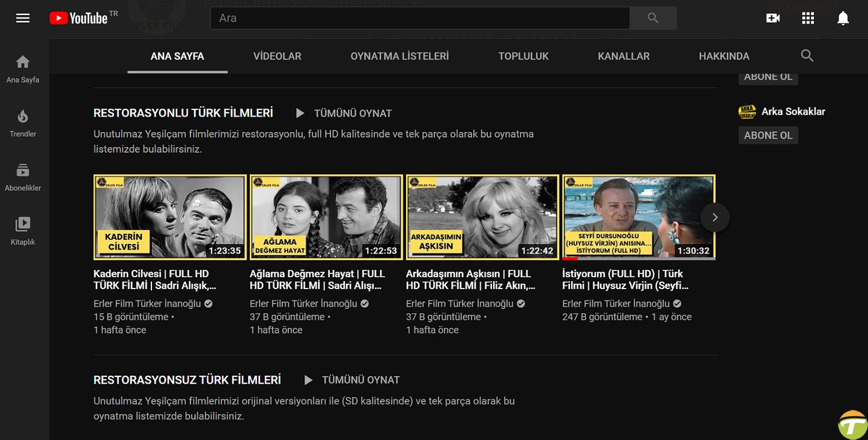Open Arkadaşımın Aşkısın video thumbnail
This screenshot has height=440, width=868.
482,218
